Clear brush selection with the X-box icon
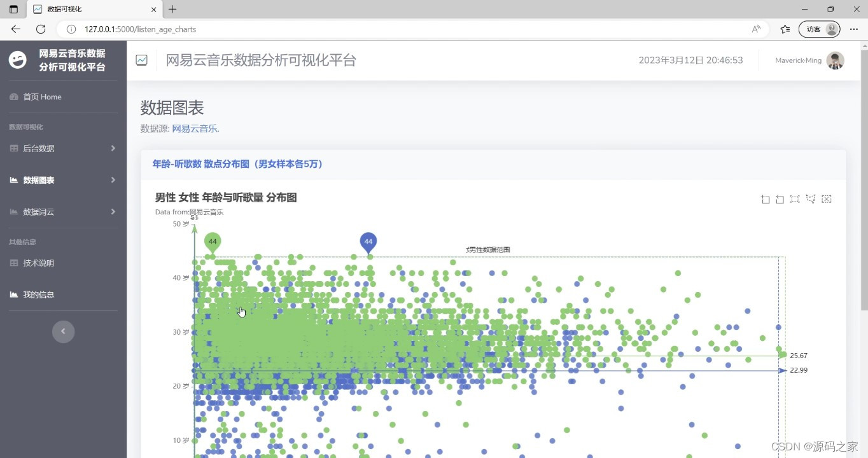The height and width of the screenshot is (458, 868). (x=827, y=199)
